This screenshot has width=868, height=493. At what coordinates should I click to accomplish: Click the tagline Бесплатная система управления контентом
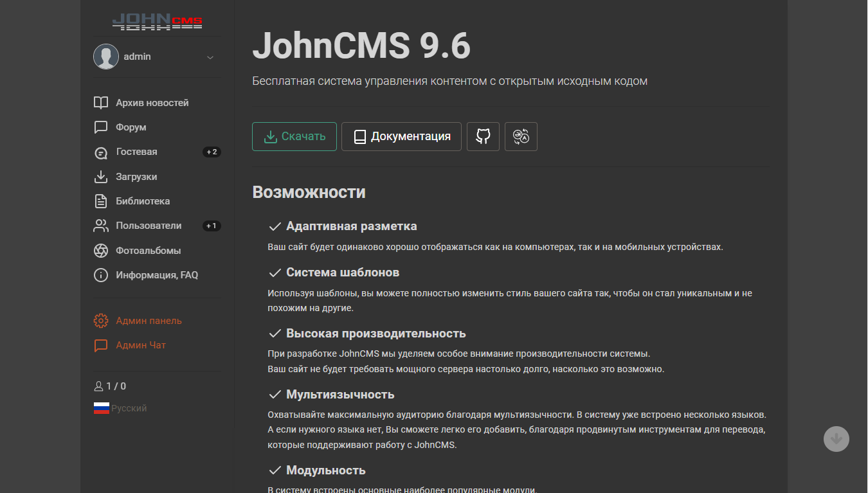(x=450, y=81)
